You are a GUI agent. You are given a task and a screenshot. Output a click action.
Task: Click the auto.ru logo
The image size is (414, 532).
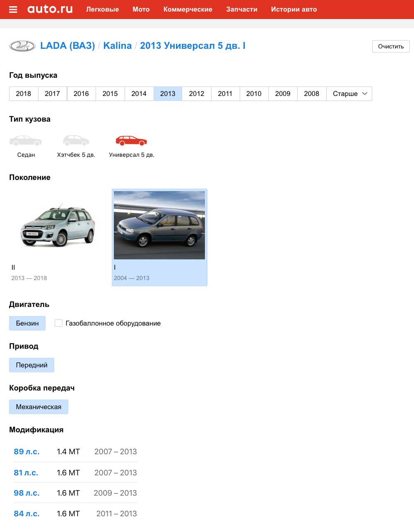50,9
